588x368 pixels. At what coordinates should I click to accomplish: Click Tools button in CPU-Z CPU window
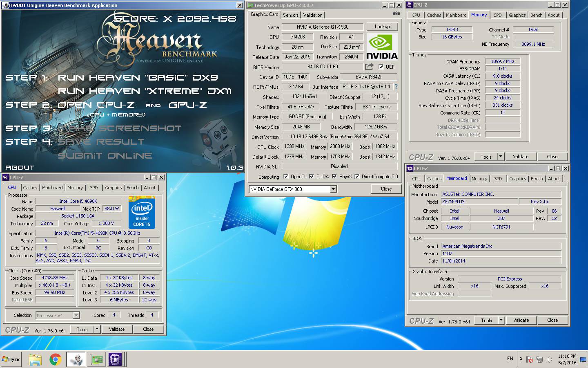tap(82, 329)
